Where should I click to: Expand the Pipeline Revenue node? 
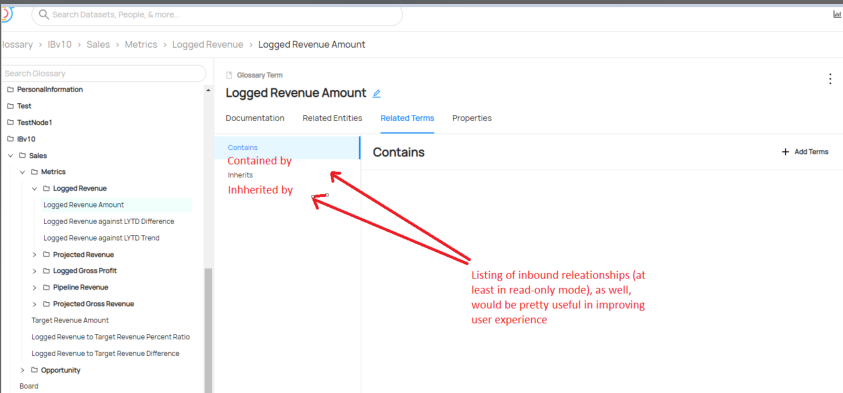click(x=34, y=287)
